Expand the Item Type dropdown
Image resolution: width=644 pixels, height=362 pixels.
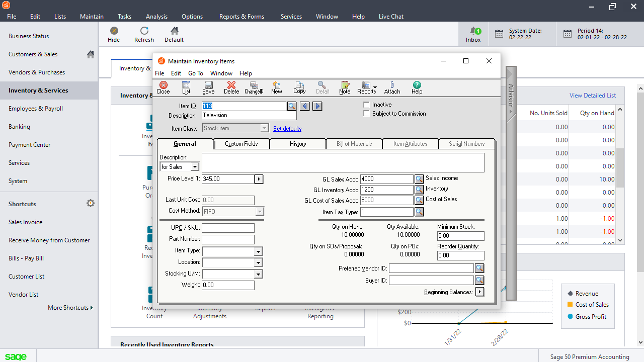(258, 251)
